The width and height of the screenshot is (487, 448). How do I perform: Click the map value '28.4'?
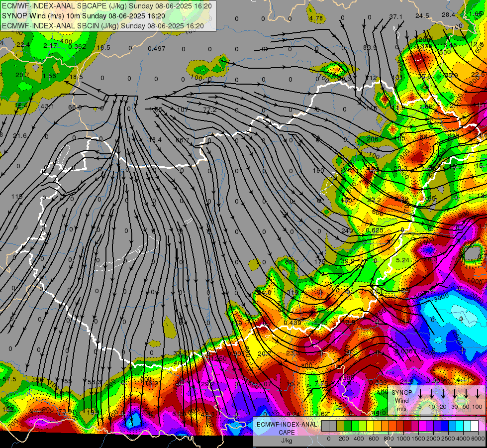point(449,15)
